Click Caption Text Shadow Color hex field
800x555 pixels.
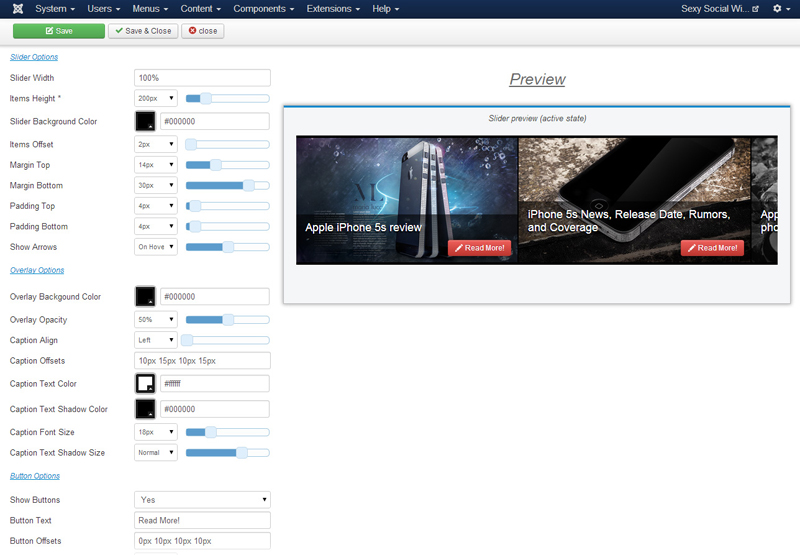point(215,409)
